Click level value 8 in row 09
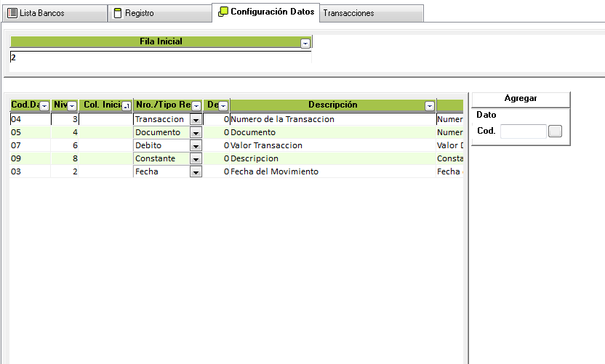This screenshot has height=364, width=605. 65,158
